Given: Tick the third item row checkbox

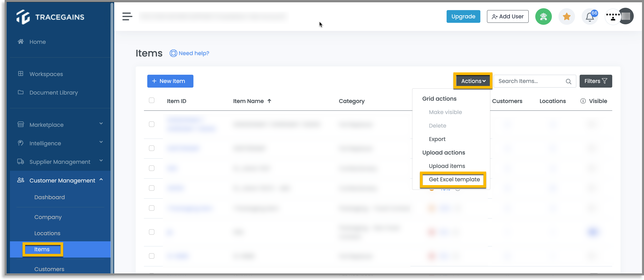Looking at the screenshot, I should [x=152, y=168].
